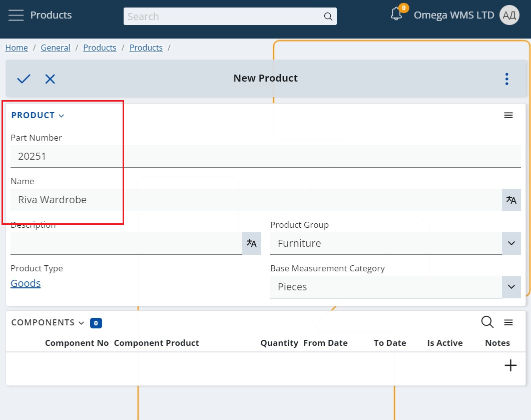Click the Product Group Furniture field
531x420 pixels.
coord(386,243)
